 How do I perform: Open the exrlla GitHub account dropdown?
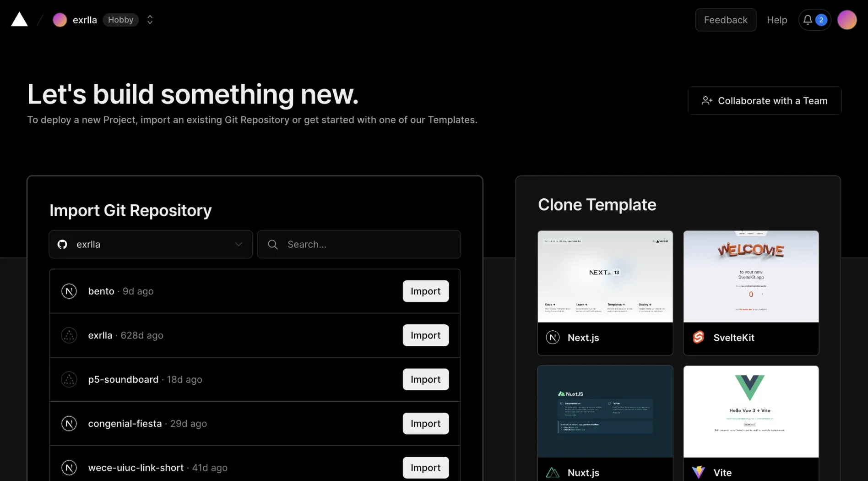coord(151,244)
